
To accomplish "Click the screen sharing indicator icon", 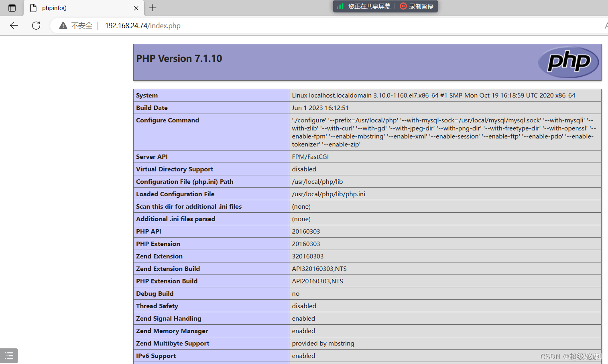I will tap(340, 6).
